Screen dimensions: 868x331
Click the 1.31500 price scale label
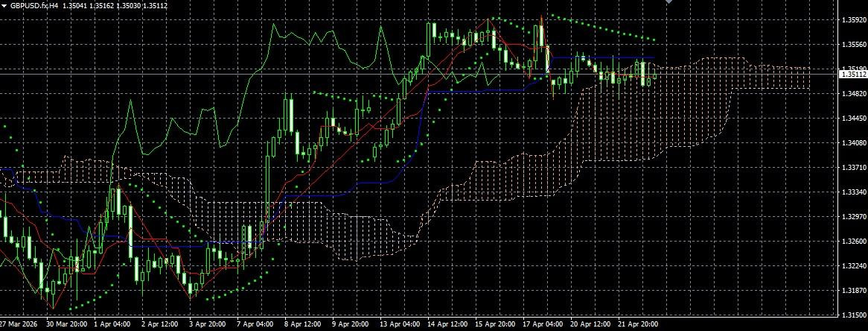[850, 315]
